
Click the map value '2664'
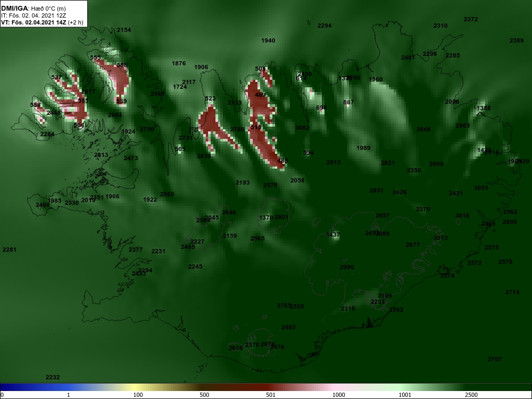tap(115, 115)
